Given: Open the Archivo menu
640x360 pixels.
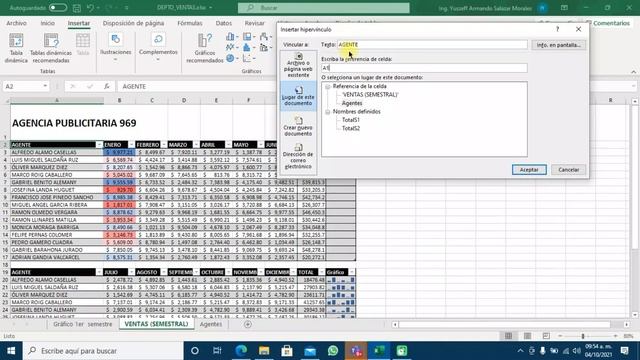Looking at the screenshot, I should click(16, 23).
